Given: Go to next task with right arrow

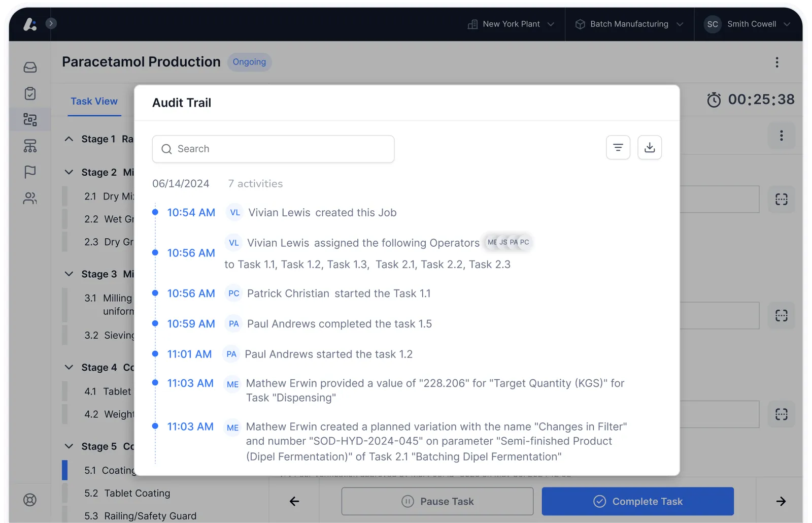Looking at the screenshot, I should [781, 501].
